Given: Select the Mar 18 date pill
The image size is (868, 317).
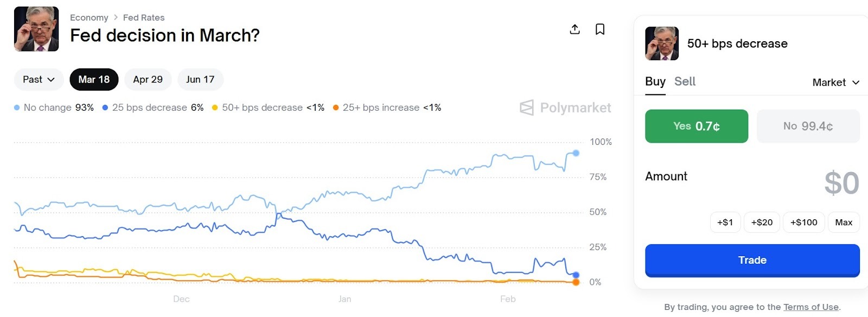Looking at the screenshot, I should coord(94,80).
